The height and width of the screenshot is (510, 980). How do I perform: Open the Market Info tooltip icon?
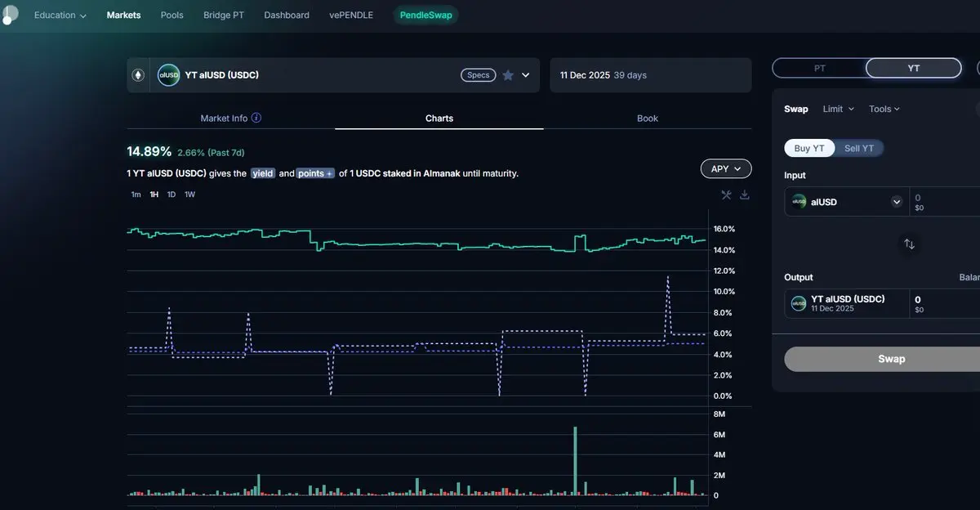click(256, 118)
